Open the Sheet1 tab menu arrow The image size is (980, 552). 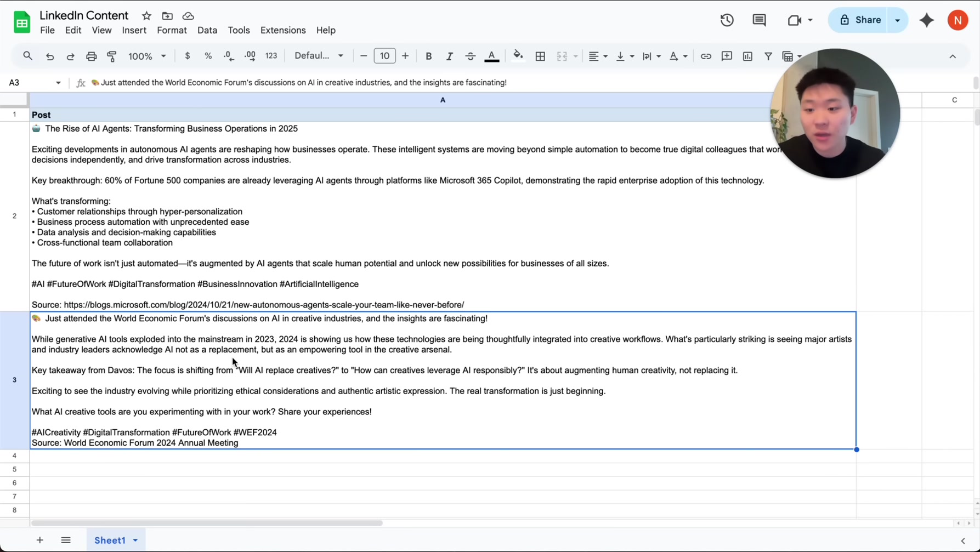pos(135,540)
